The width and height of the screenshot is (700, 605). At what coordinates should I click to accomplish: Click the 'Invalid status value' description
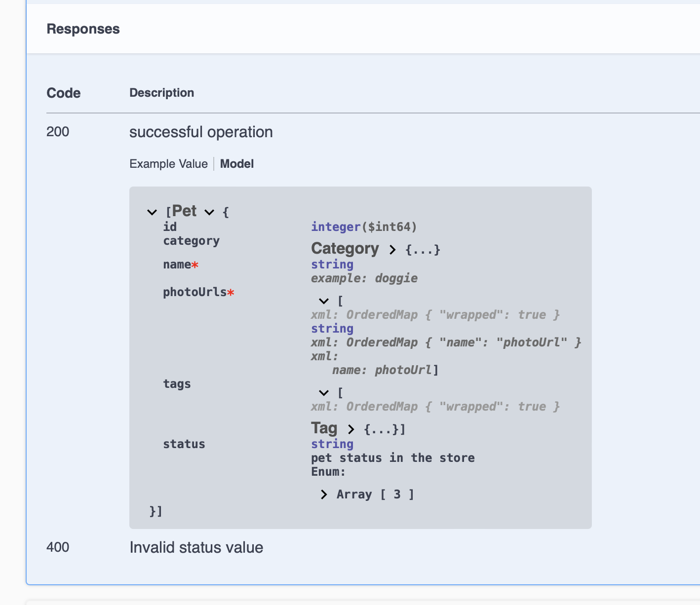[x=196, y=548]
